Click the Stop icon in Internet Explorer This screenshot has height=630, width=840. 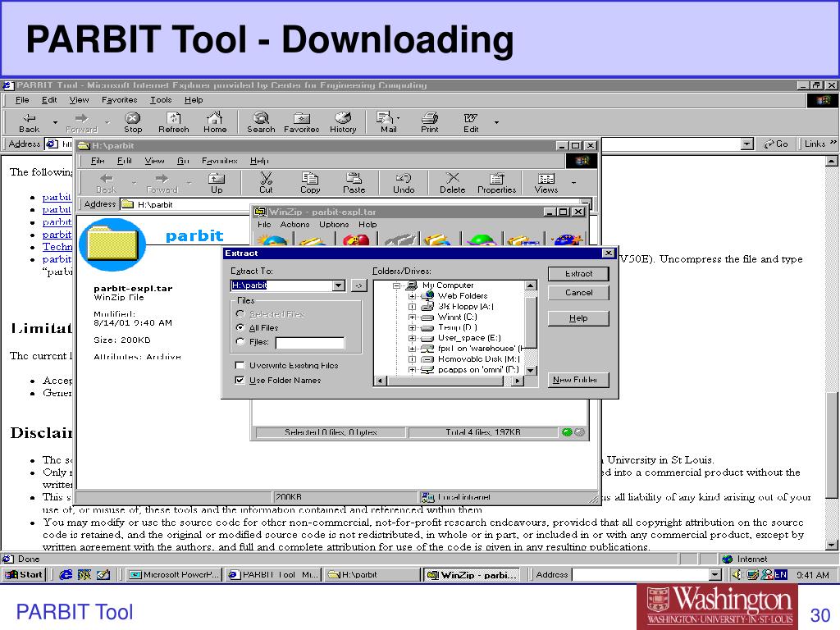(x=132, y=123)
